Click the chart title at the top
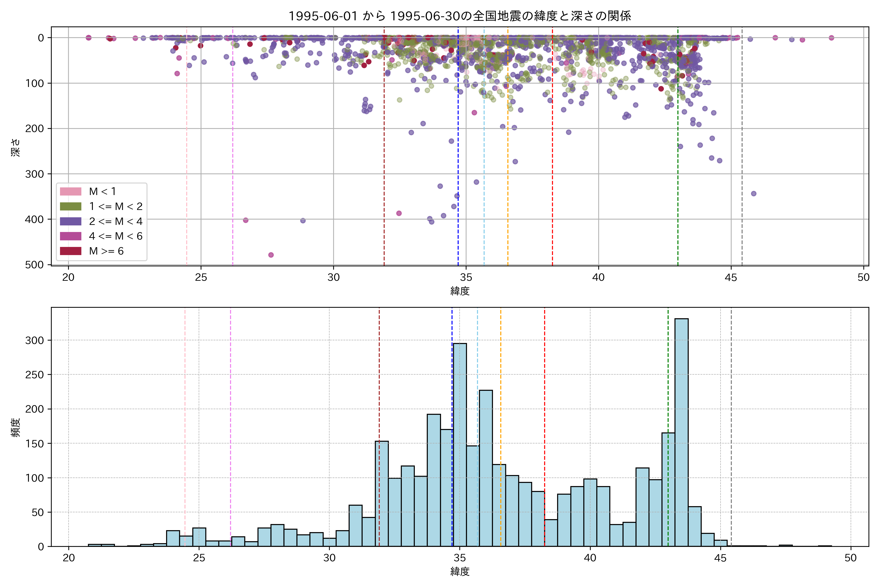Image resolution: width=882 pixels, height=588 pixels. 460,16
